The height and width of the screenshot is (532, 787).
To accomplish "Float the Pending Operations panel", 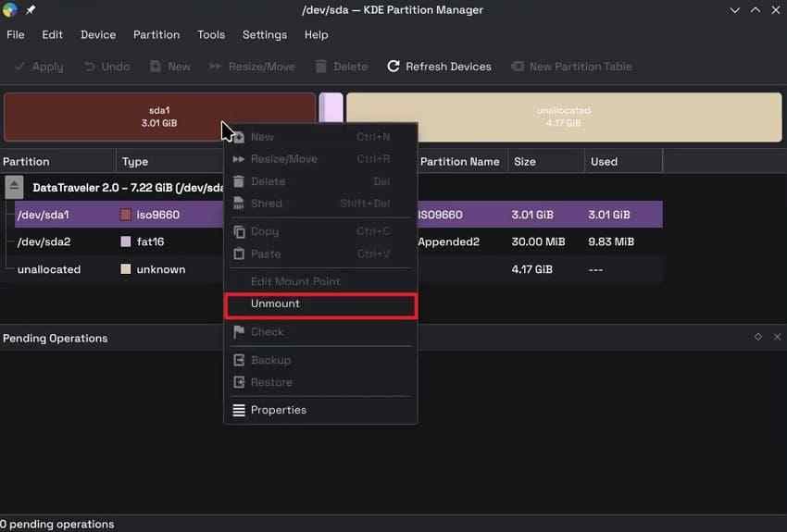I will click(x=758, y=337).
